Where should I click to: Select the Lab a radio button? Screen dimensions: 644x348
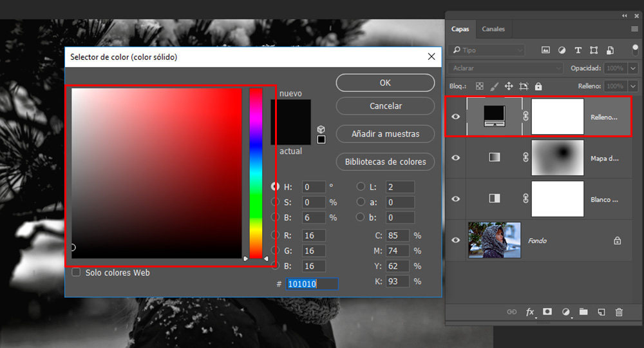[x=361, y=202]
